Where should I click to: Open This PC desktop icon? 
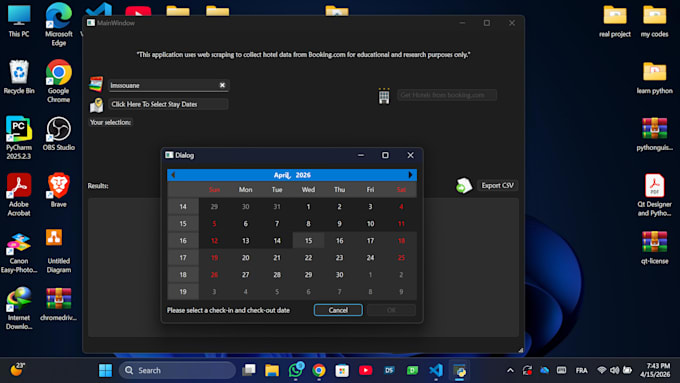pos(19,20)
